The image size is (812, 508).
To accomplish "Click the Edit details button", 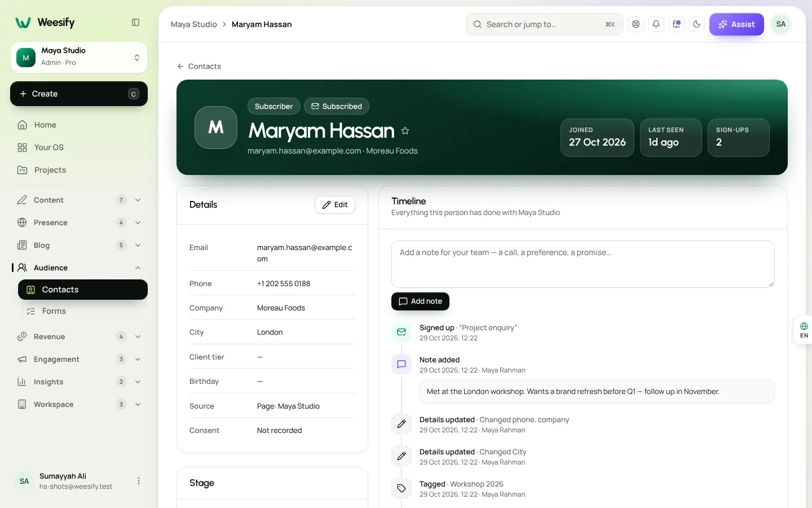I will (x=335, y=205).
